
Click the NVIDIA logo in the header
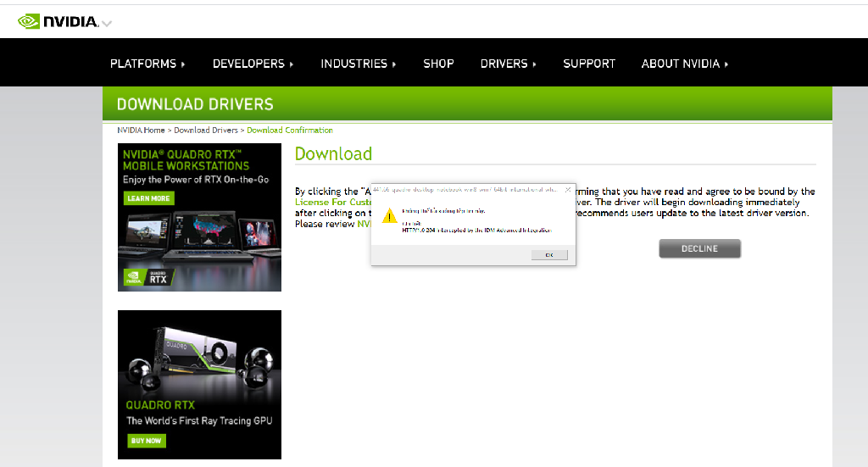tap(58, 21)
